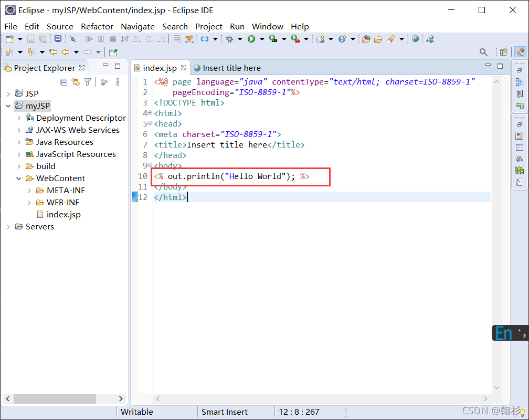
Task: Toggle Link with Editor in Project Explorer
Action: 76,82
